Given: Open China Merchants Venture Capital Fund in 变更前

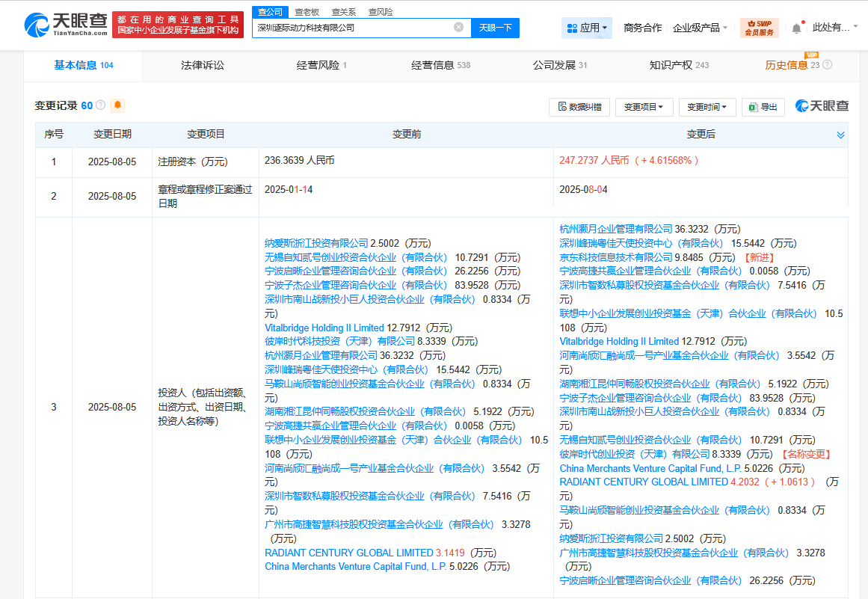Looking at the screenshot, I should 355,566.
